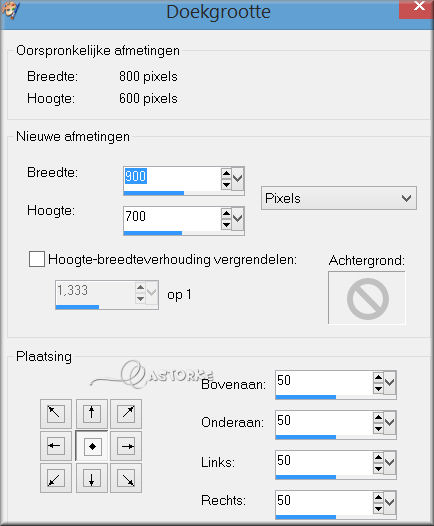Click the new Breedte input field
This screenshot has width=434, height=526.
pyautogui.click(x=172, y=179)
